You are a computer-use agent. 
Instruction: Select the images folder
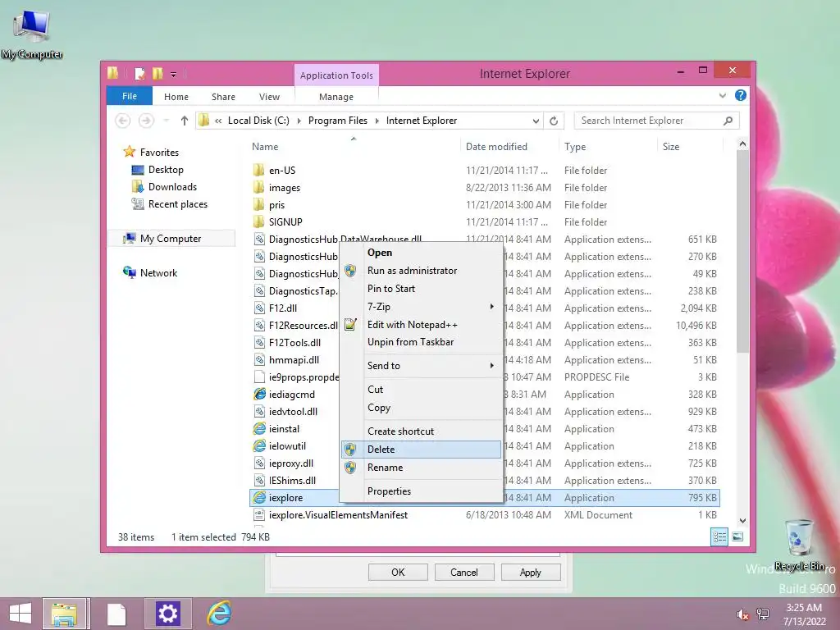284,188
